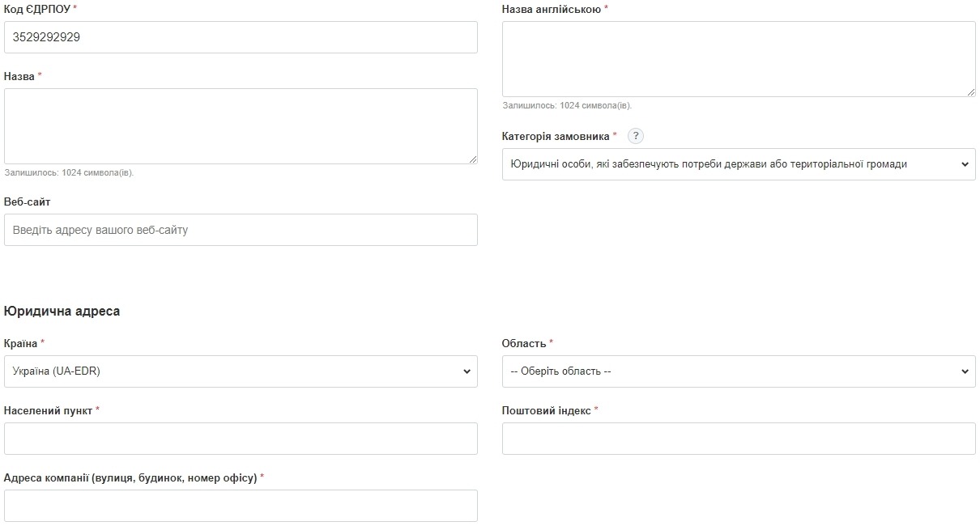Click the Юридична адреса section heading
The image size is (980, 526).
coord(62,312)
